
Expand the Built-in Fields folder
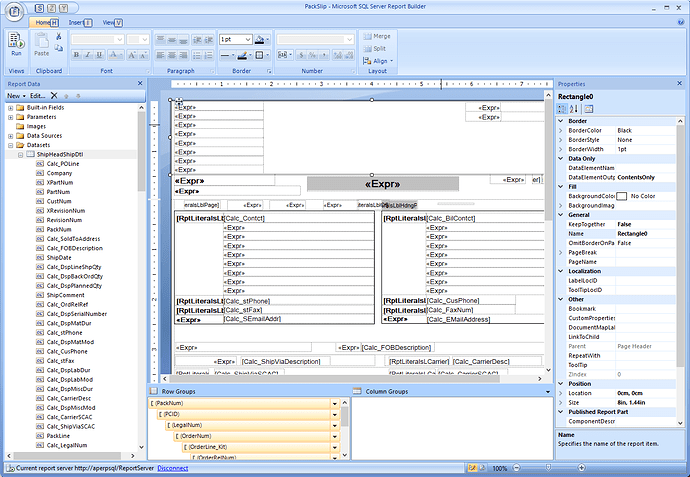pyautogui.click(x=11, y=108)
